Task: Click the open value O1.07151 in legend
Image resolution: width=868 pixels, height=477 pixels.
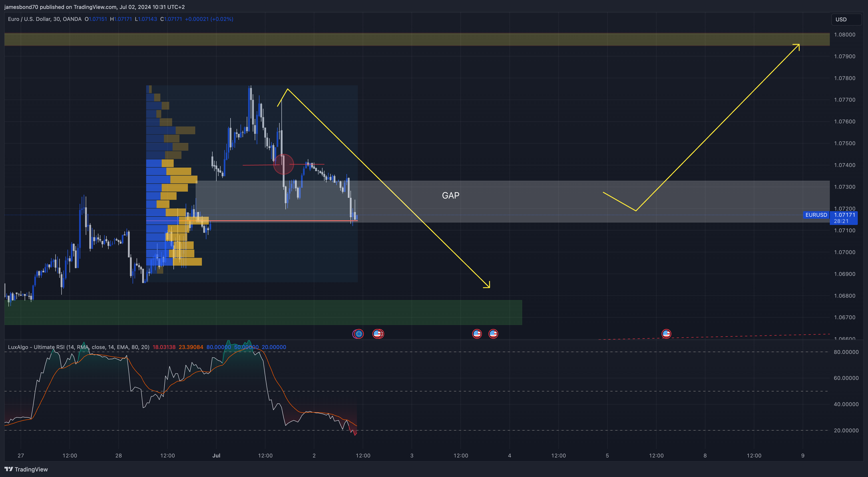Action: point(96,19)
